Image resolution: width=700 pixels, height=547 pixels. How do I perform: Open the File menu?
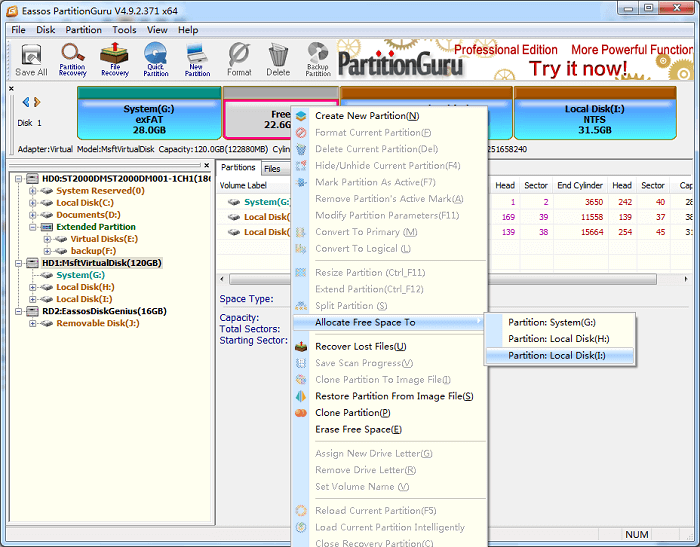(18, 30)
